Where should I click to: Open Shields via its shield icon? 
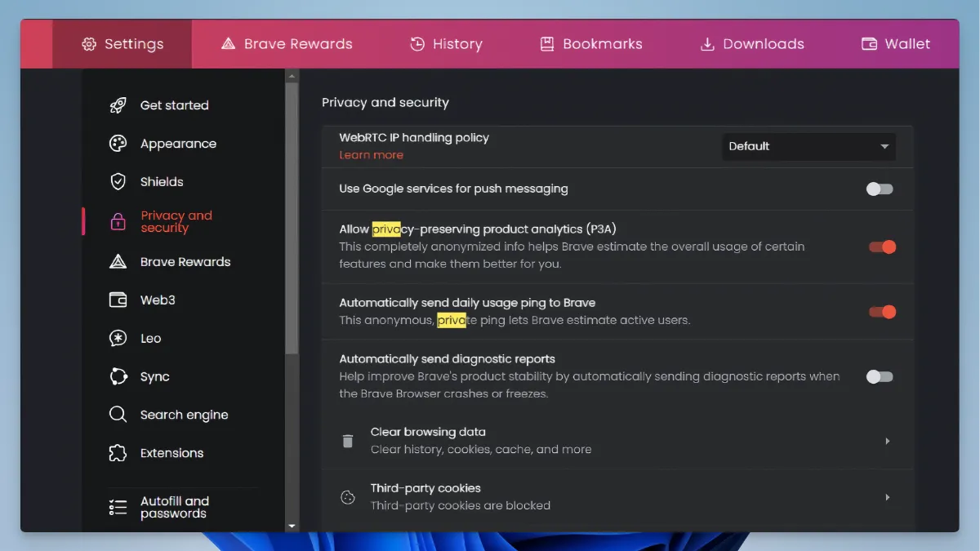(118, 182)
